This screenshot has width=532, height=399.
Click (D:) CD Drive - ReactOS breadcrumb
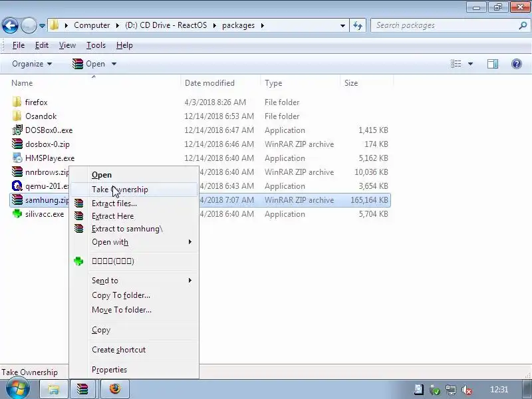point(166,25)
